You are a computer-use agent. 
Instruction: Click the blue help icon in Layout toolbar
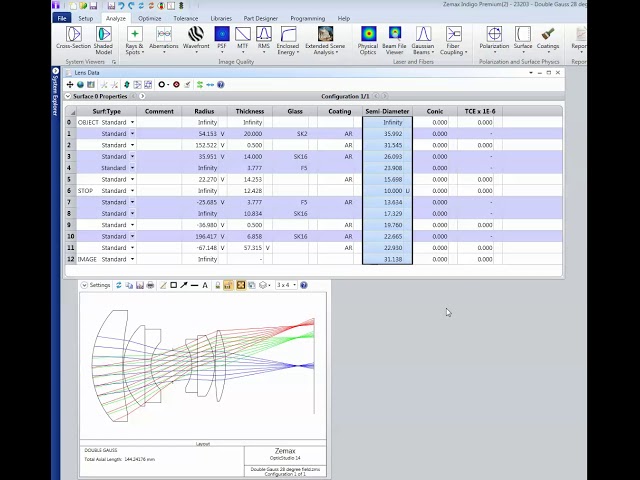[304, 285]
